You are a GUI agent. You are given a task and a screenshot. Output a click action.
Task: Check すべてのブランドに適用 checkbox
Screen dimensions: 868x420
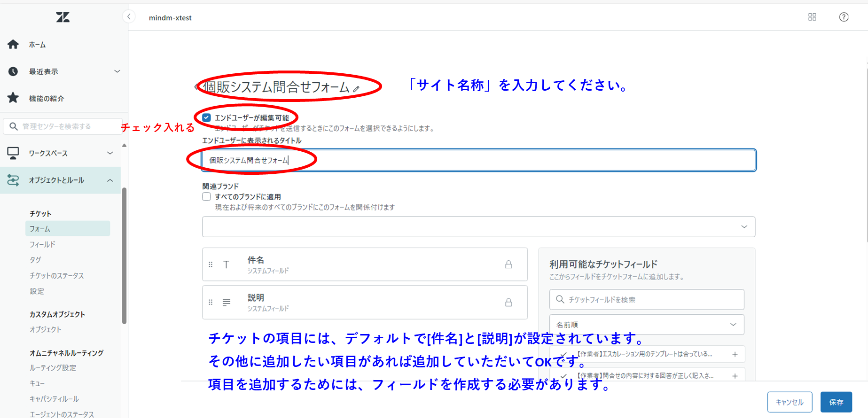pyautogui.click(x=206, y=197)
